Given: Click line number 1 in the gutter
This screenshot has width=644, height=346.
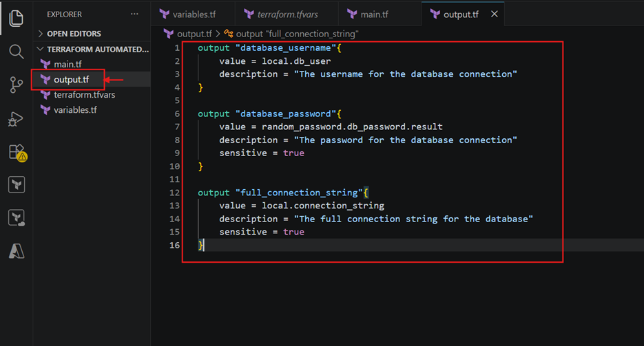Looking at the screenshot, I should (177, 48).
